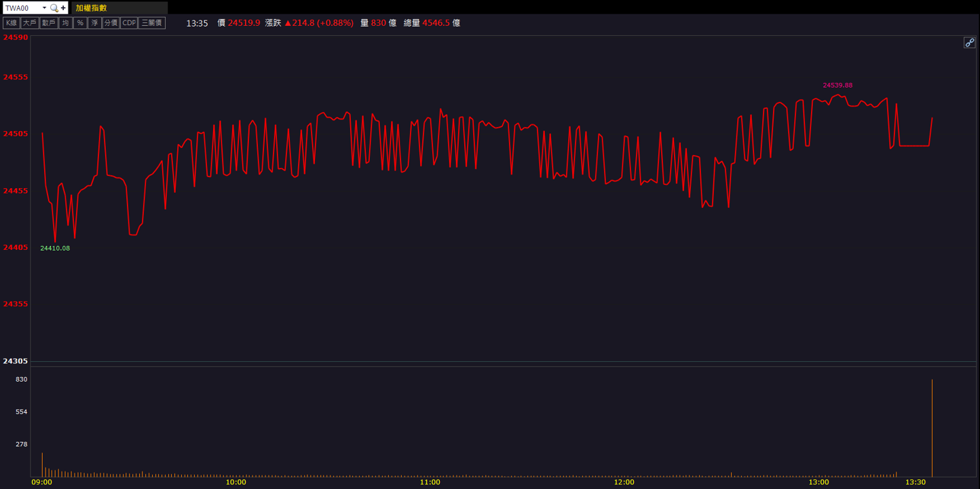Click the 278 volume axis label
The height and width of the screenshot is (489, 980).
[21, 444]
